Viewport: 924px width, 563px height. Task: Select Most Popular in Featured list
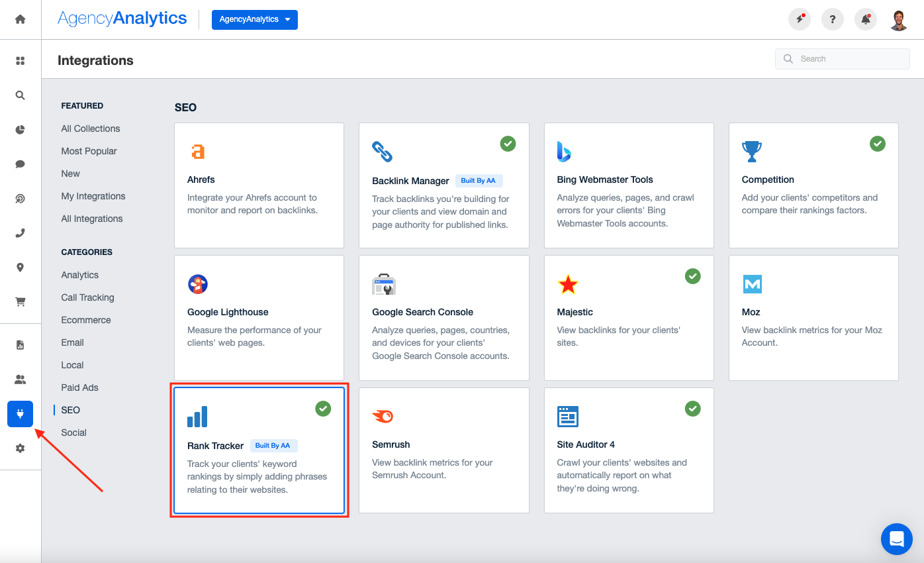89,151
